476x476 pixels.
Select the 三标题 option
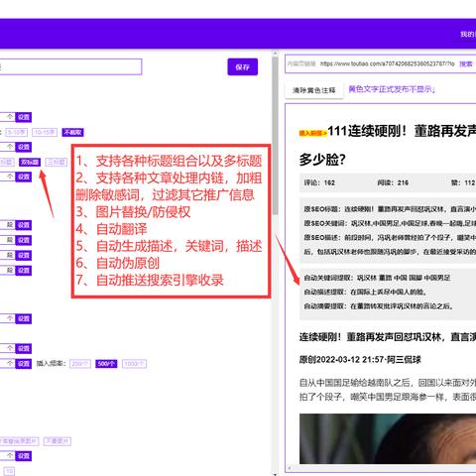pos(56,162)
